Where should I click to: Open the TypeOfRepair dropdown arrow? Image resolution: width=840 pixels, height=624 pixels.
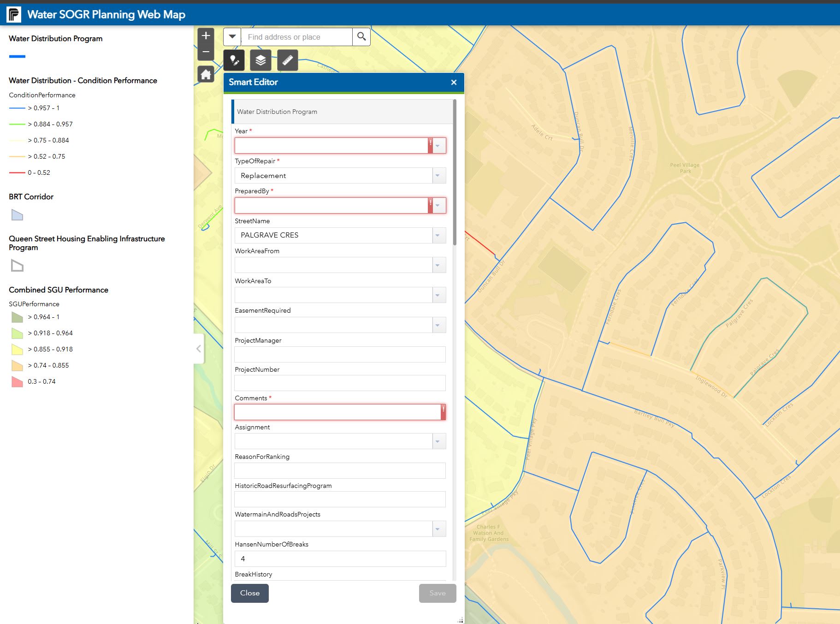pos(439,176)
